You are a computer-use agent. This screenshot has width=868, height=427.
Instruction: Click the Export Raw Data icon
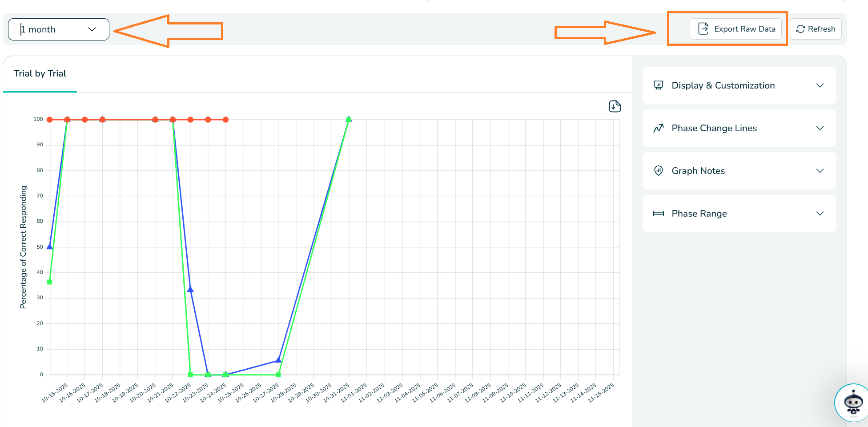(x=703, y=29)
